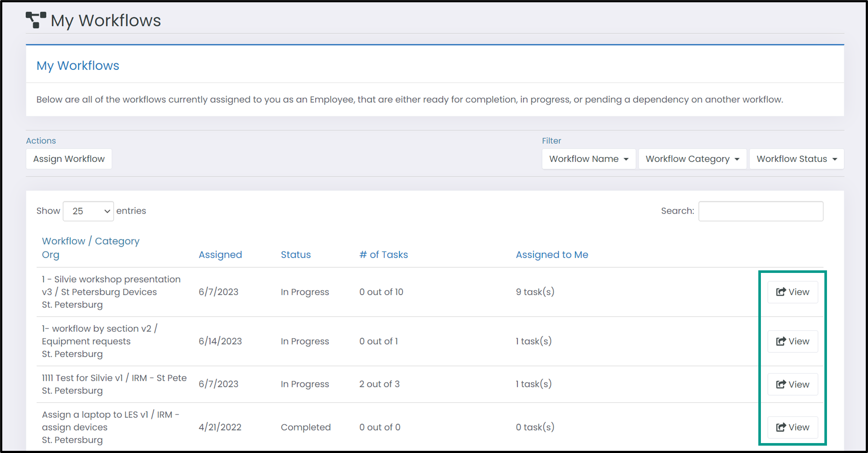This screenshot has height=453, width=868.
Task: Click the Filter section label
Action: click(x=551, y=141)
